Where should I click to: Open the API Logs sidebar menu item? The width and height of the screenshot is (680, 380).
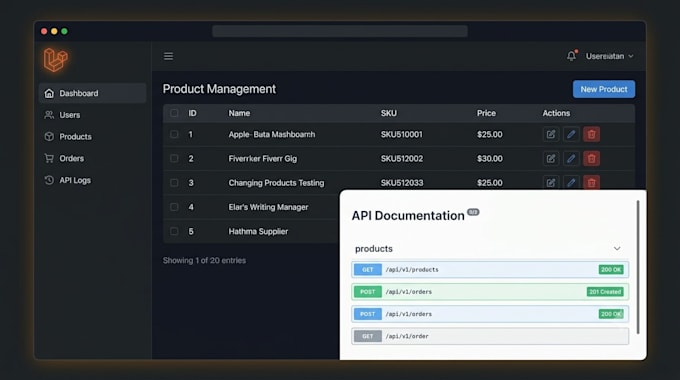click(92, 180)
